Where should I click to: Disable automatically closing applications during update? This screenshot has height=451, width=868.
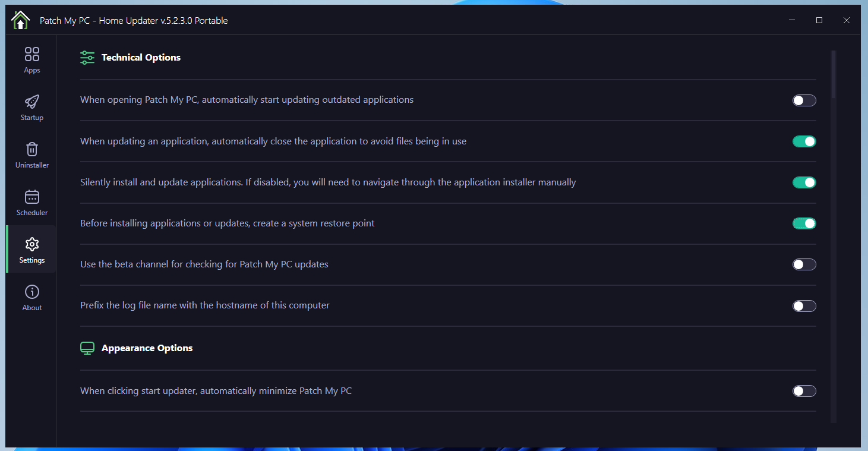(x=804, y=141)
